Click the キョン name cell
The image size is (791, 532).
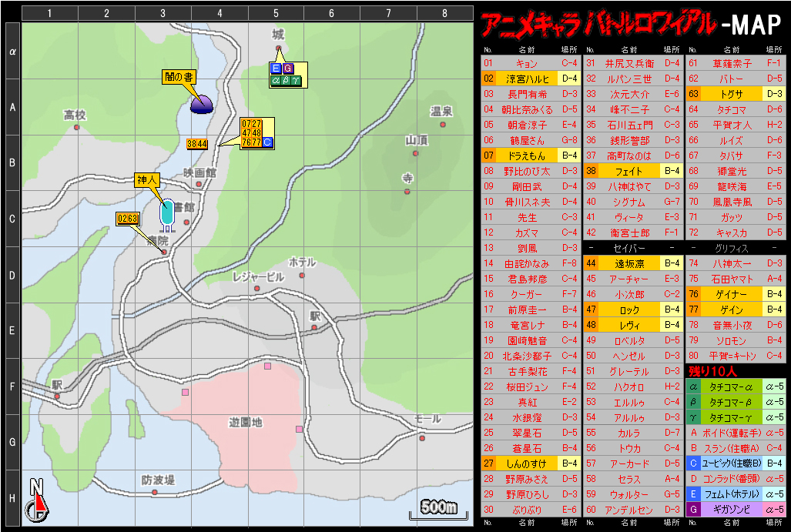click(x=527, y=63)
